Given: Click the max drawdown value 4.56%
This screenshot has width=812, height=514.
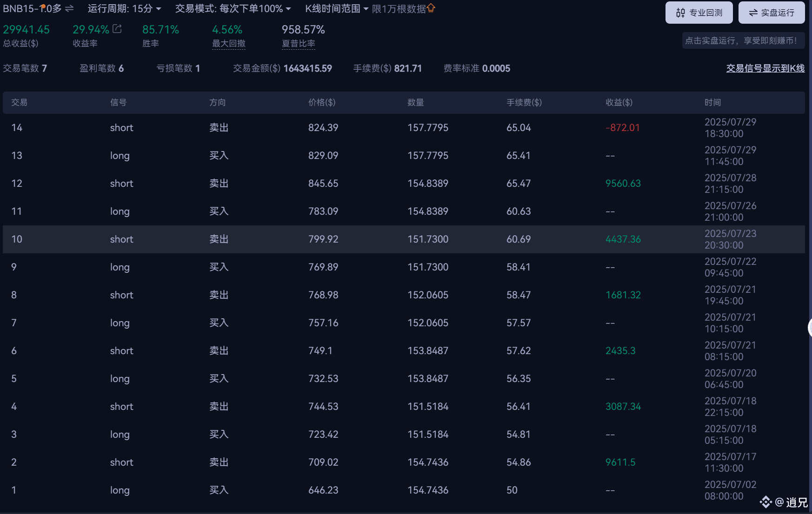Looking at the screenshot, I should point(227,29).
